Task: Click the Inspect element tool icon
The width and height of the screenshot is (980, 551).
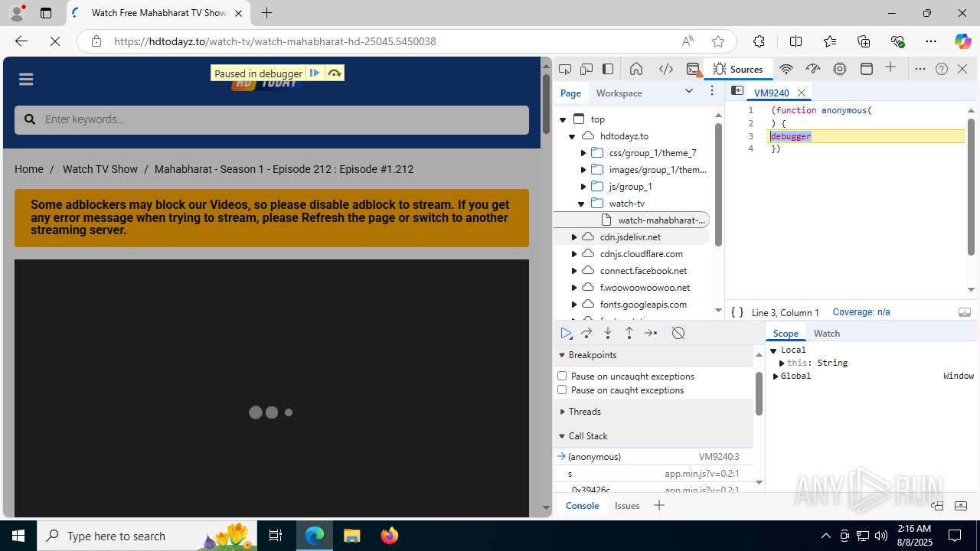Action: tap(565, 69)
